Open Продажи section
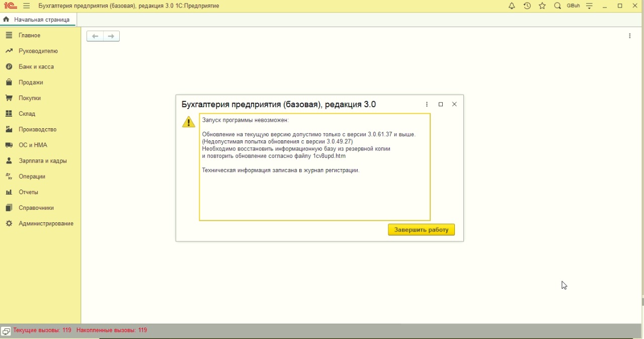The image size is (644, 339). (x=40, y=82)
